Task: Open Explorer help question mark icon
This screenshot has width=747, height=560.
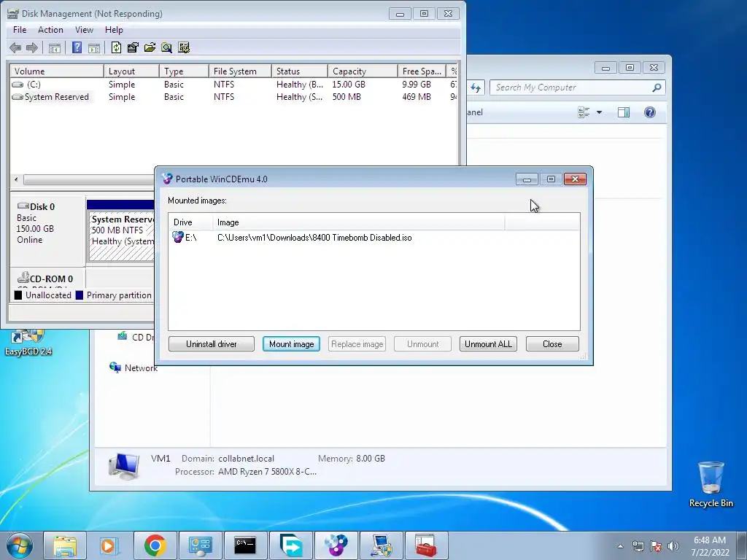Action: [650, 112]
